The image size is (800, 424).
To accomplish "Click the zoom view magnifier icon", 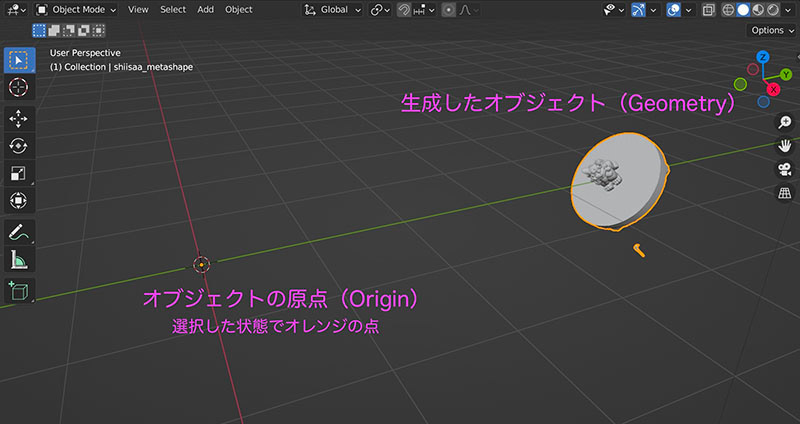I will click(784, 122).
